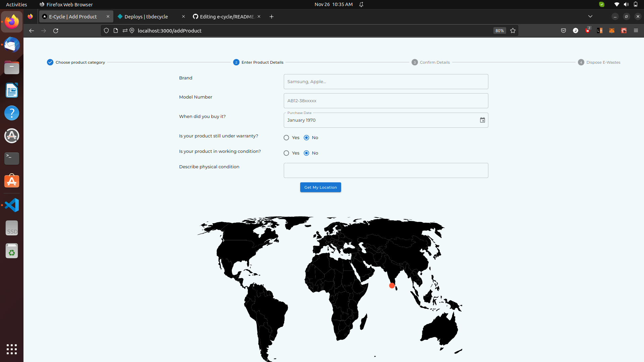Bookmark this page with the star icon

pos(513,31)
